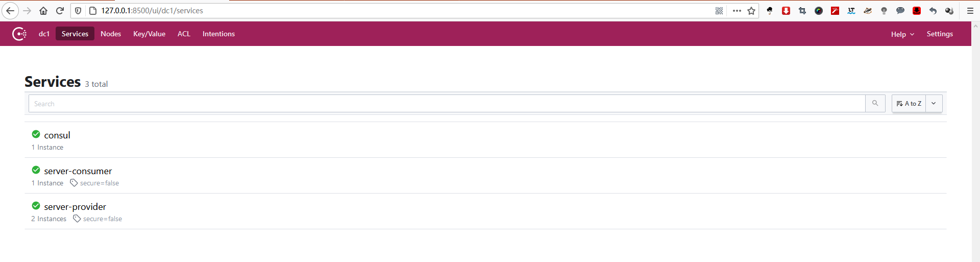
Task: Click Settings in the navigation bar
Action: (x=940, y=34)
